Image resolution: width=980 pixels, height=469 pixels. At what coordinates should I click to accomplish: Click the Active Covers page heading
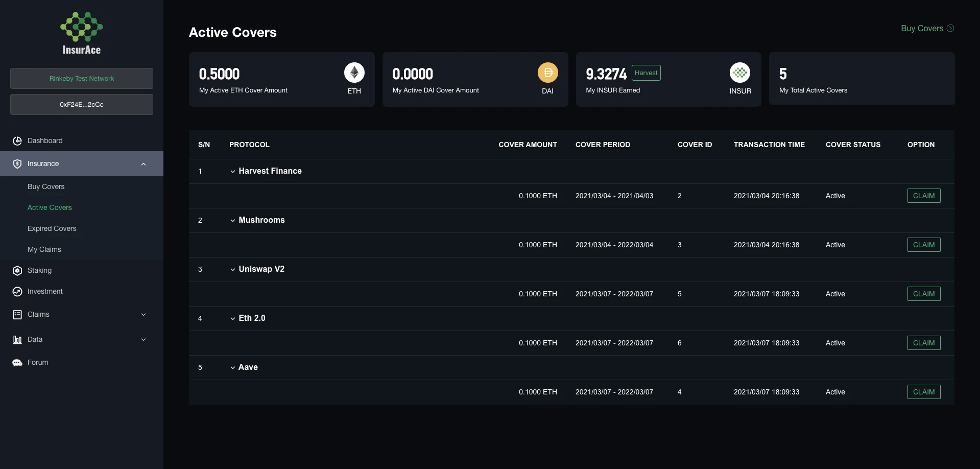point(233,32)
